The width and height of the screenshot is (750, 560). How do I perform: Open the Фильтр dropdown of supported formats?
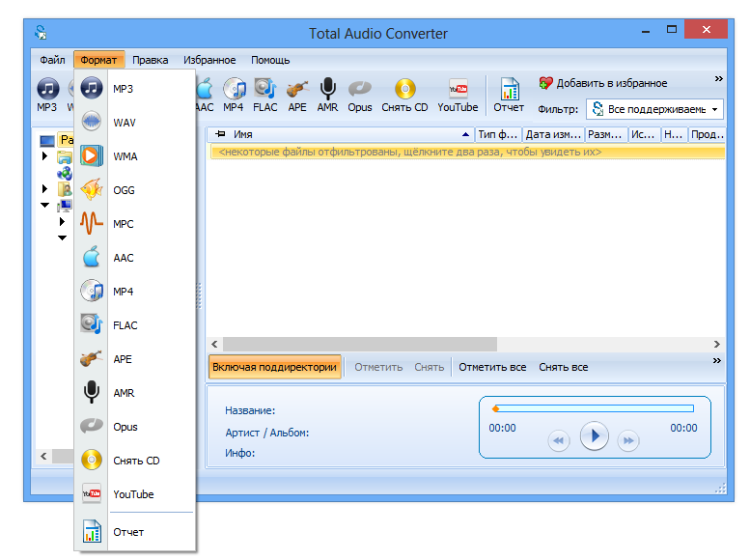[654, 109]
